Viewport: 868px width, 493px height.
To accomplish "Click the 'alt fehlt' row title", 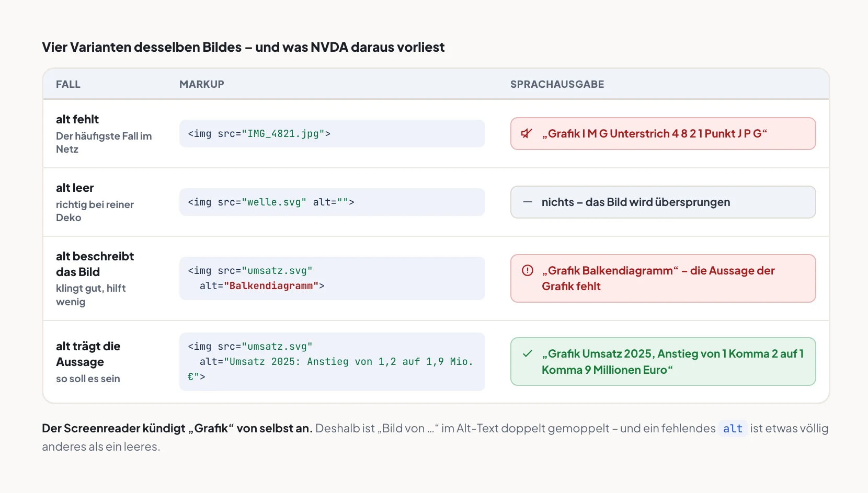I will [x=77, y=119].
